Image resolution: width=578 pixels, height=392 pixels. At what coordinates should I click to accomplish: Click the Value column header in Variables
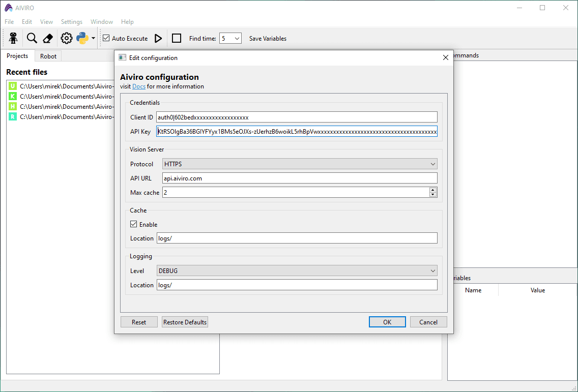(537, 290)
